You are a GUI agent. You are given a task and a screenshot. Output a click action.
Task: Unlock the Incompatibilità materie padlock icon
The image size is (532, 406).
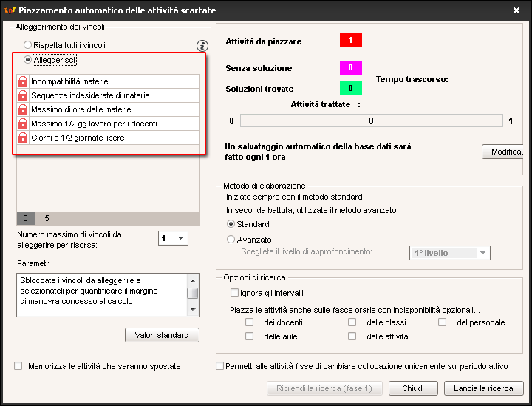[x=23, y=81]
